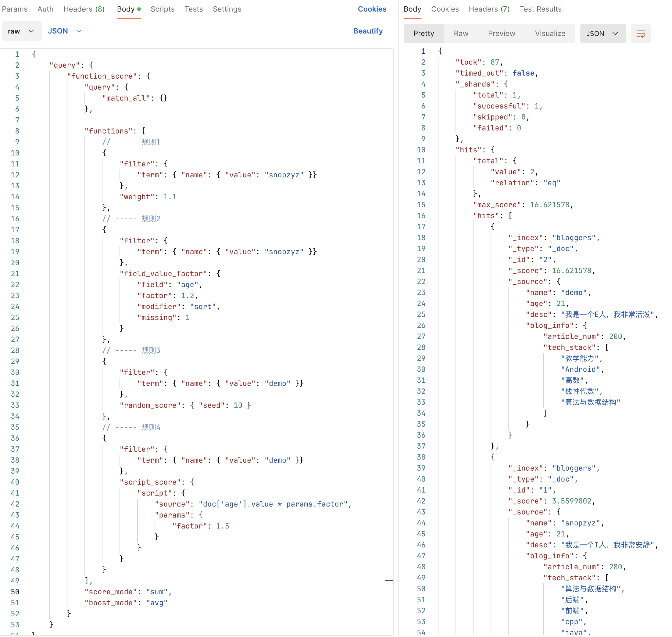Switch response view to Preview
The height and width of the screenshot is (637, 672).
click(x=502, y=33)
